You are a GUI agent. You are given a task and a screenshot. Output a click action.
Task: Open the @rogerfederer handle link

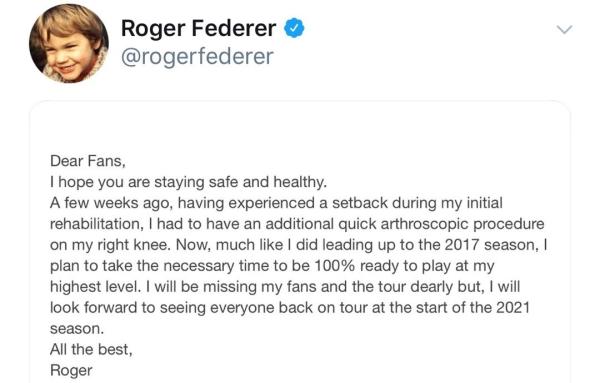(x=197, y=57)
